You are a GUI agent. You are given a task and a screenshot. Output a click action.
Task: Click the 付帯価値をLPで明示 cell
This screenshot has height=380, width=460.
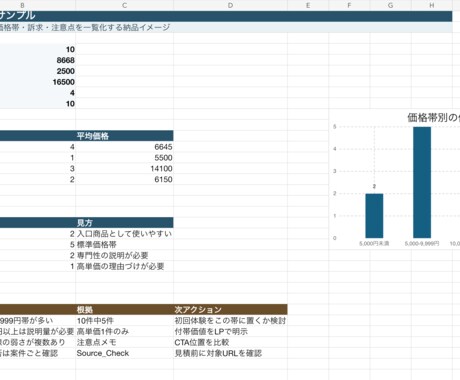point(230,331)
